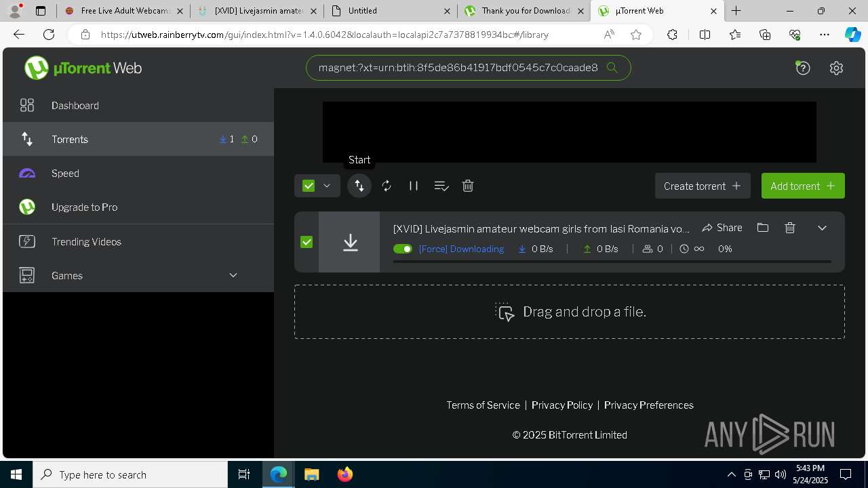Image resolution: width=868 pixels, height=488 pixels.
Task: Open Trending Videos
Action: tap(138, 241)
